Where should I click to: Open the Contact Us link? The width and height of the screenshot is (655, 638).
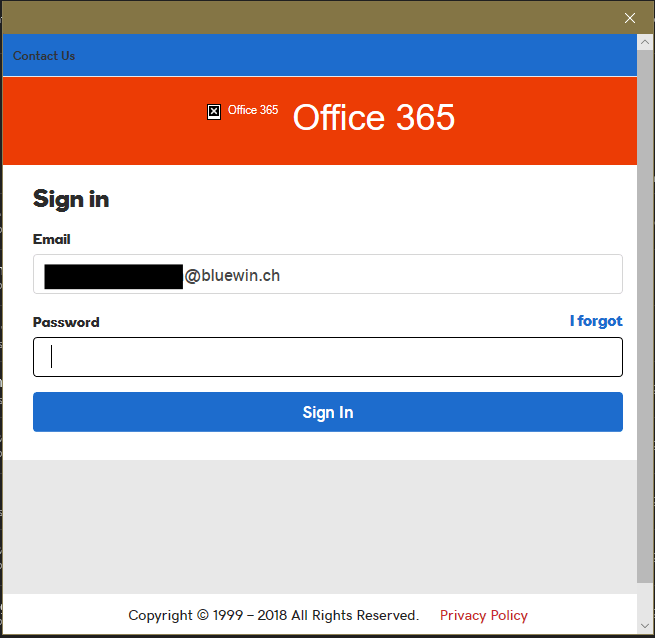44,56
